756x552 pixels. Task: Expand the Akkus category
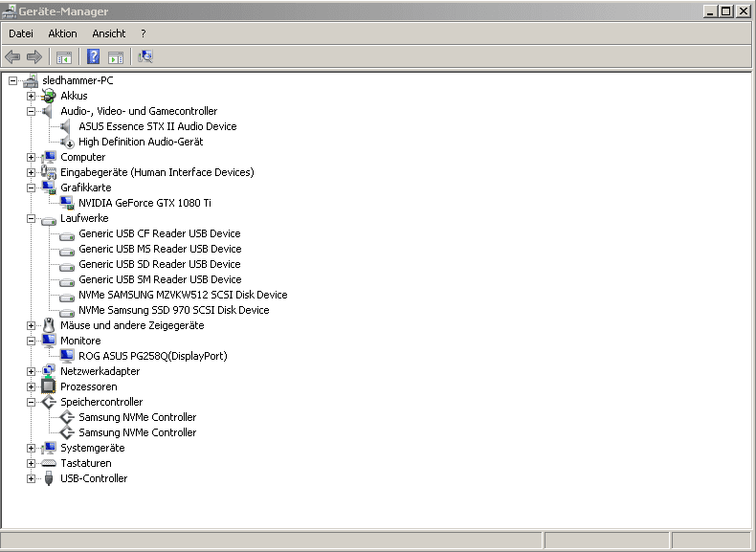tap(31, 97)
